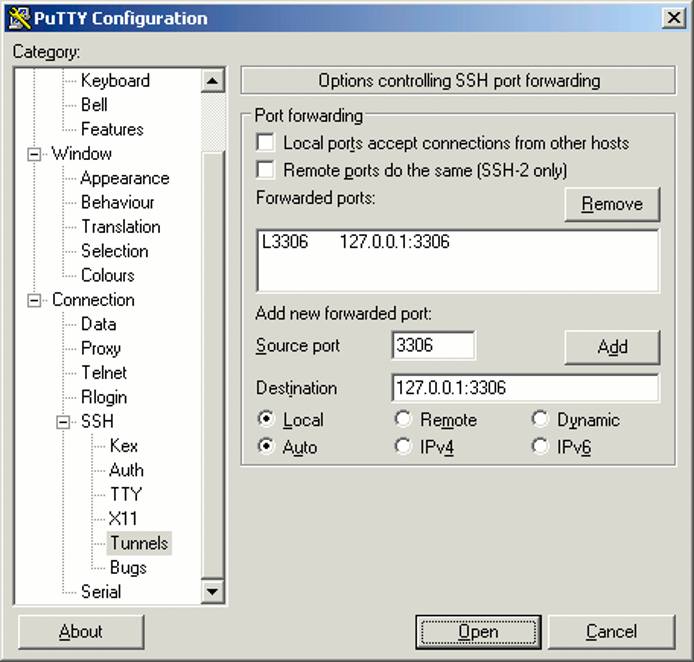Open the Colours settings
The image size is (694, 662).
click(x=108, y=275)
